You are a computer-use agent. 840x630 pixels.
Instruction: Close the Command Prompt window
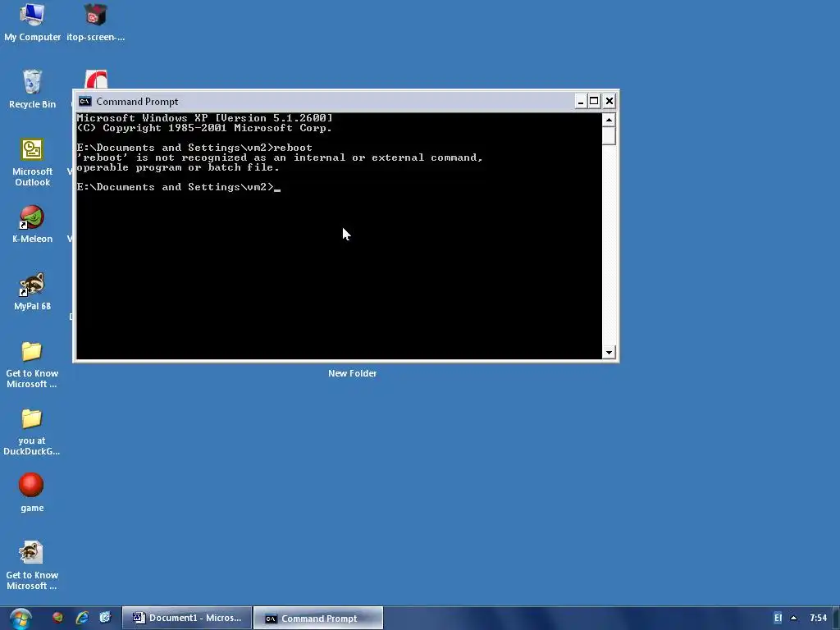609,101
